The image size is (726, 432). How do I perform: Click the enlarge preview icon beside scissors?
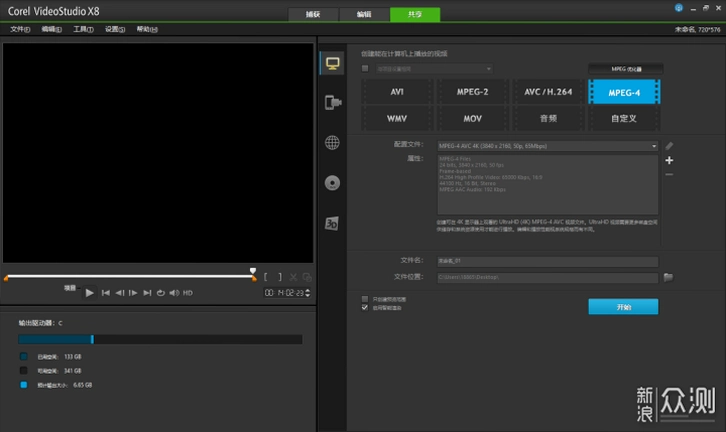point(307,277)
